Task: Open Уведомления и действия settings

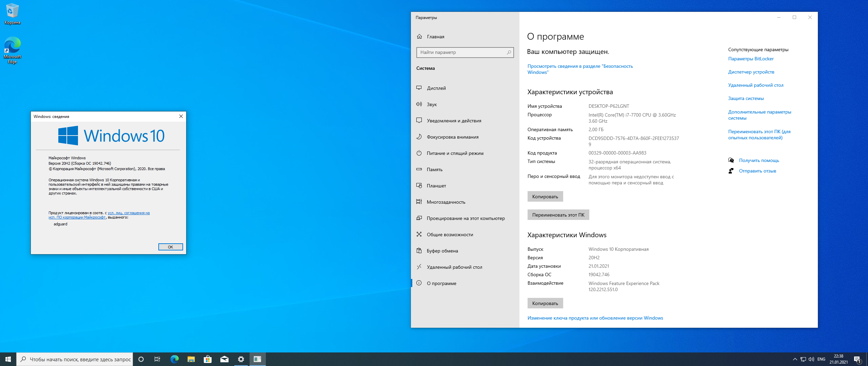Action: [454, 121]
